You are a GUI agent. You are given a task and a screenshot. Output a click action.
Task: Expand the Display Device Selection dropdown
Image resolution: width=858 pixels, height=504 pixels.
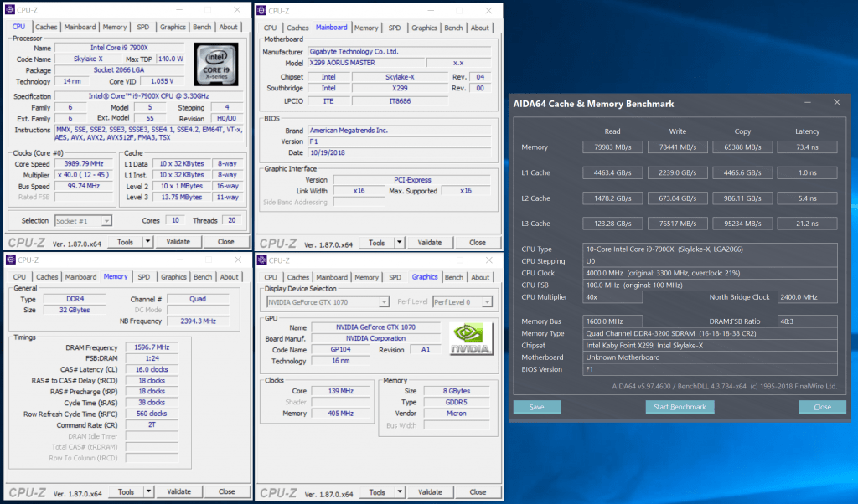click(x=328, y=301)
